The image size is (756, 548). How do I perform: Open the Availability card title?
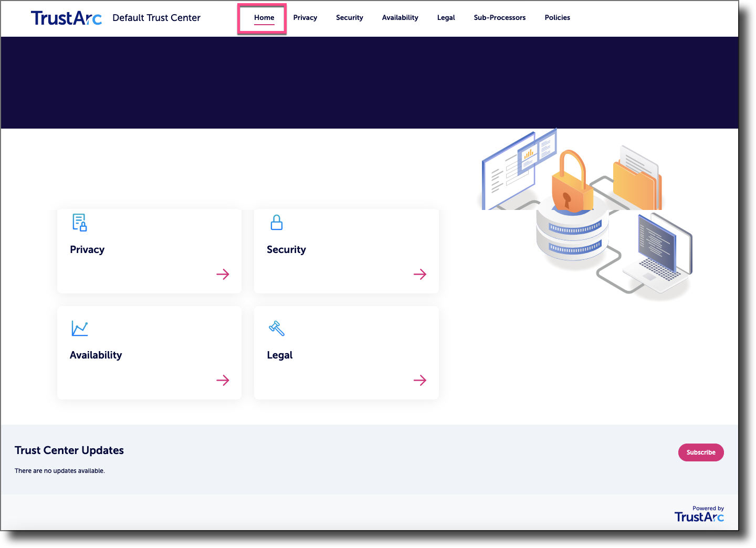click(x=96, y=355)
